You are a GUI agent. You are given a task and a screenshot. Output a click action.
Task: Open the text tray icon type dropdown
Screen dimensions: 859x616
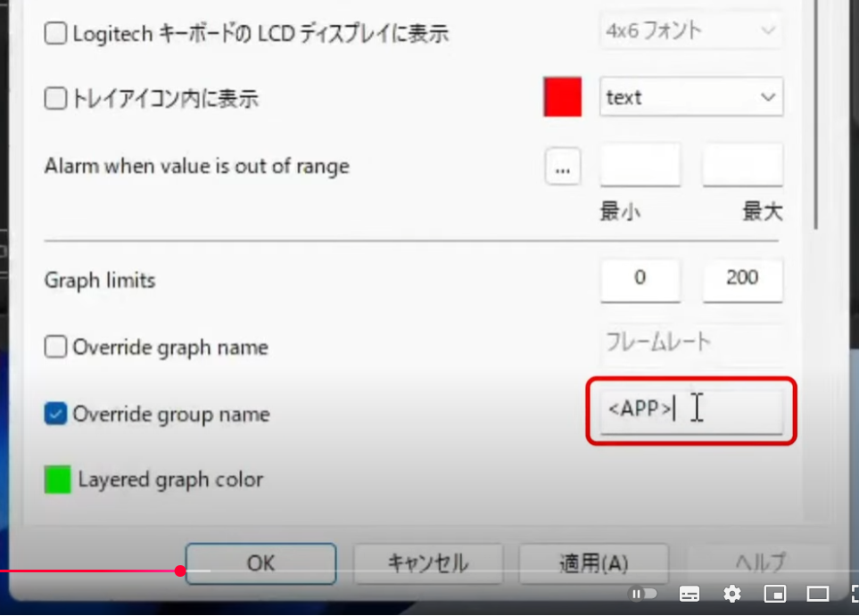(x=691, y=97)
